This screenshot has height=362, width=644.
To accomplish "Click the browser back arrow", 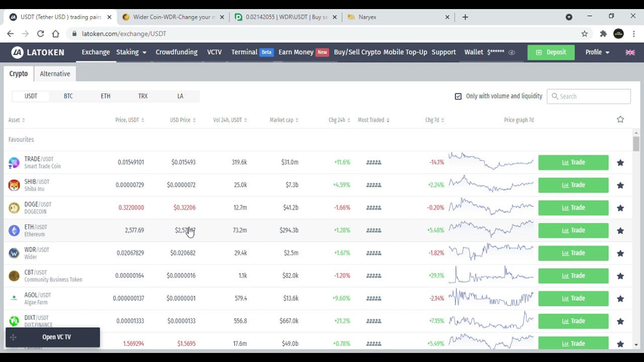I will click(11, 34).
